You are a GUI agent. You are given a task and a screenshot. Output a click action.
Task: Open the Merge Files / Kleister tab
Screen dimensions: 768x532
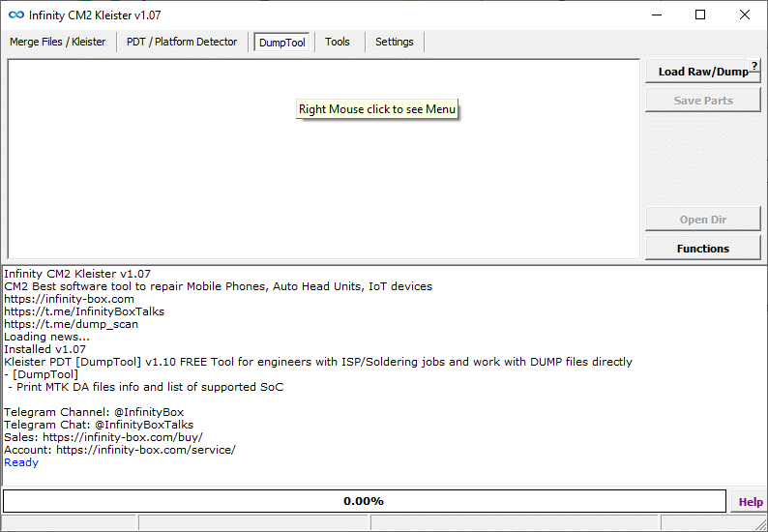57,43
